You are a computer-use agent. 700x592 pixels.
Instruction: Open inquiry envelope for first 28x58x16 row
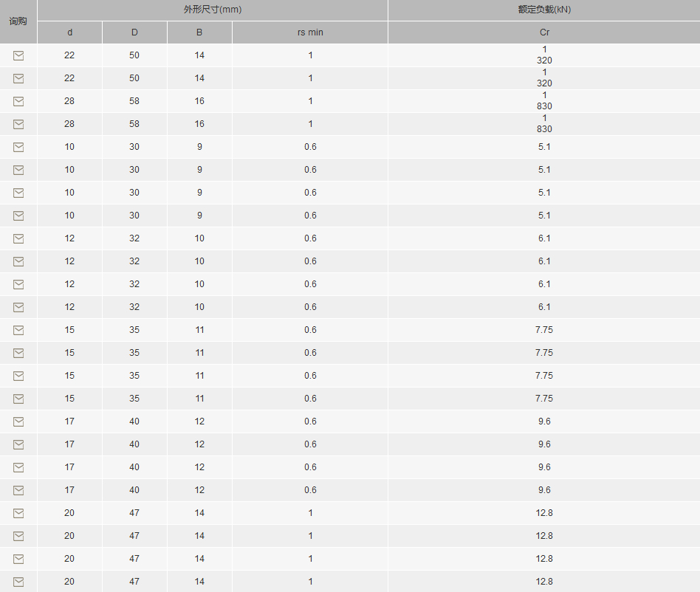(18, 101)
